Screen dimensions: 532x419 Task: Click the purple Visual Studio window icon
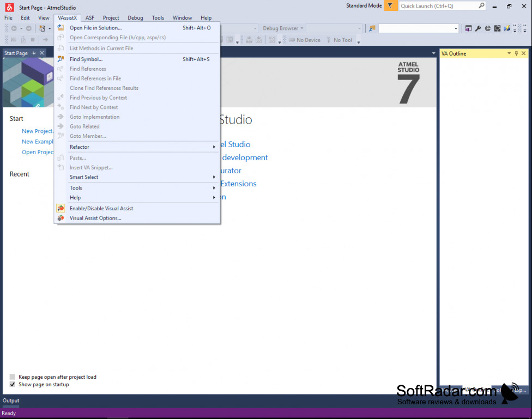click(468, 28)
